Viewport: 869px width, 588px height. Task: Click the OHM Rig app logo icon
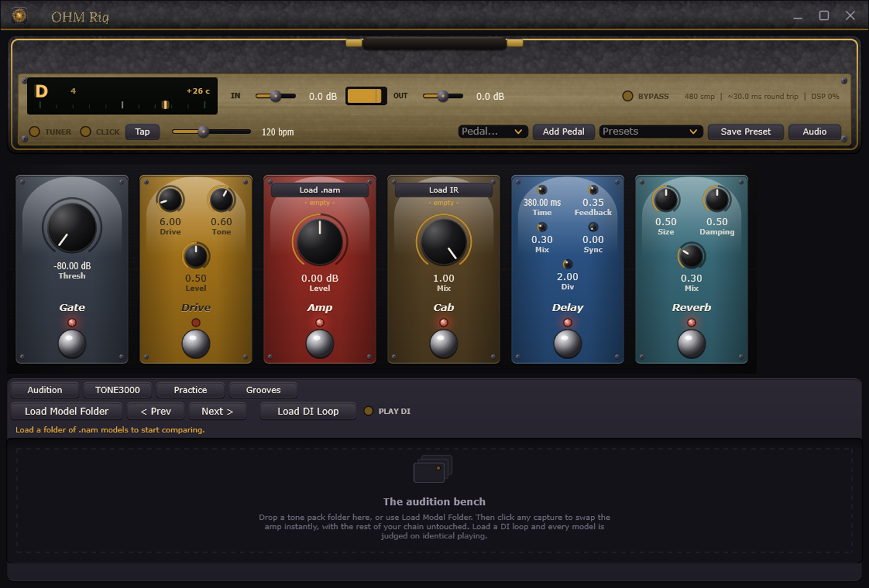tap(19, 16)
